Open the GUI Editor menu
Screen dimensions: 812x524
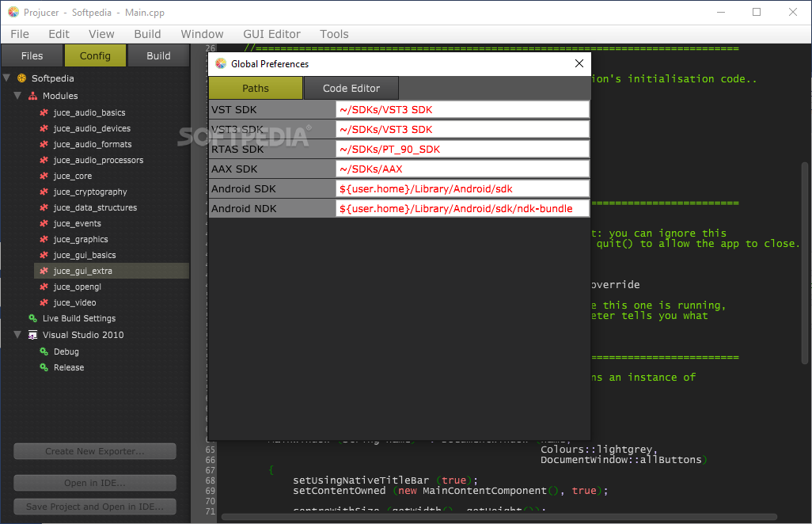272,34
